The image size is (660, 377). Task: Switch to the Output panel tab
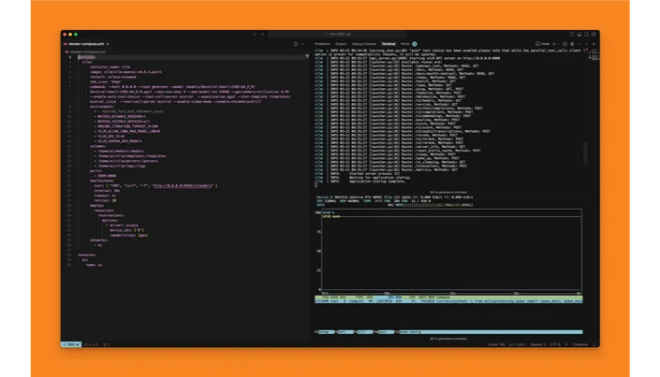click(x=341, y=44)
